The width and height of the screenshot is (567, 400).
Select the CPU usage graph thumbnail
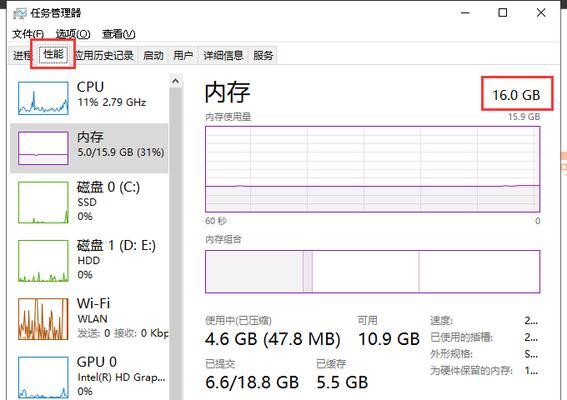coord(43,98)
